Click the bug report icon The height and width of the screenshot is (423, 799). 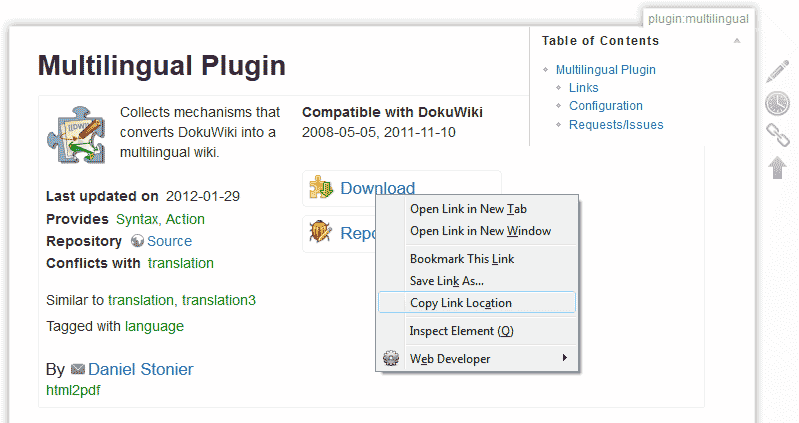pyautogui.click(x=321, y=233)
